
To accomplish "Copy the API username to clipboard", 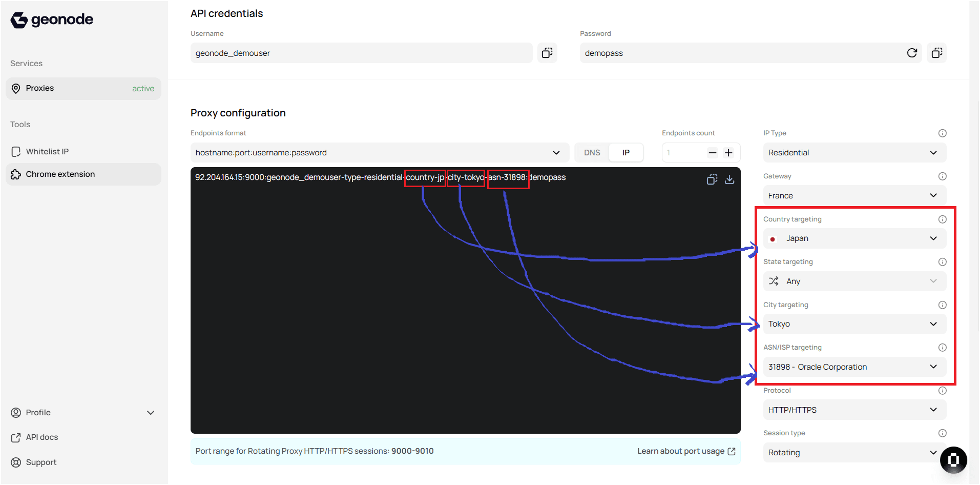I will [x=547, y=53].
